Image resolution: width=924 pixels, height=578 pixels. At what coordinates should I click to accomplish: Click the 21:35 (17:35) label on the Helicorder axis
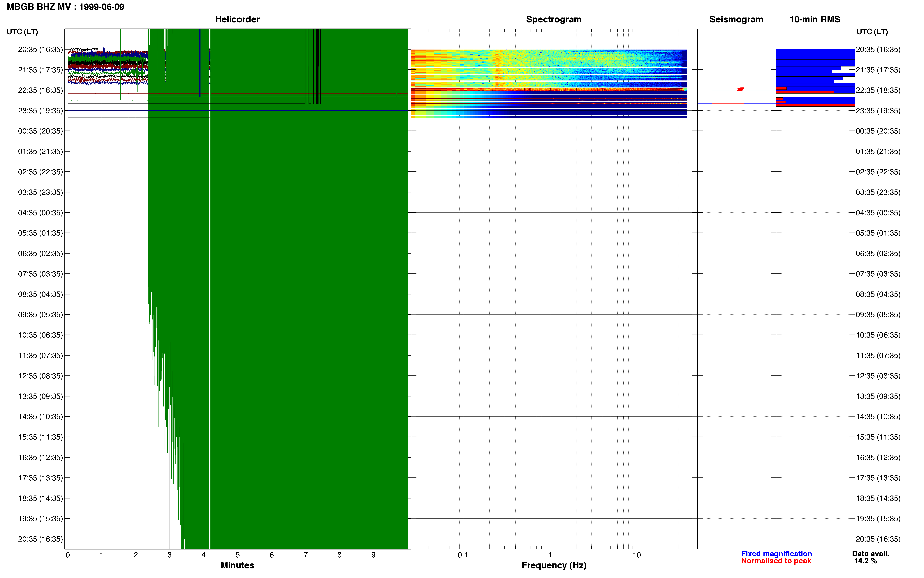(41, 70)
